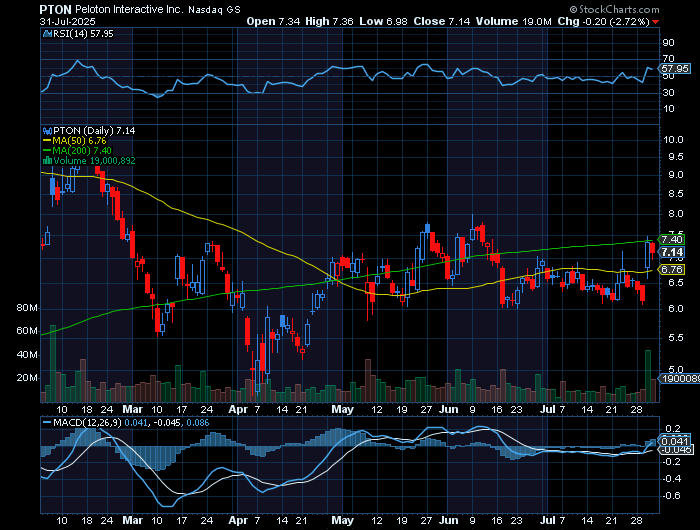Click the yellow 6.76 MA(50) price tag
Screen dimensions: 700x530
[671, 270]
